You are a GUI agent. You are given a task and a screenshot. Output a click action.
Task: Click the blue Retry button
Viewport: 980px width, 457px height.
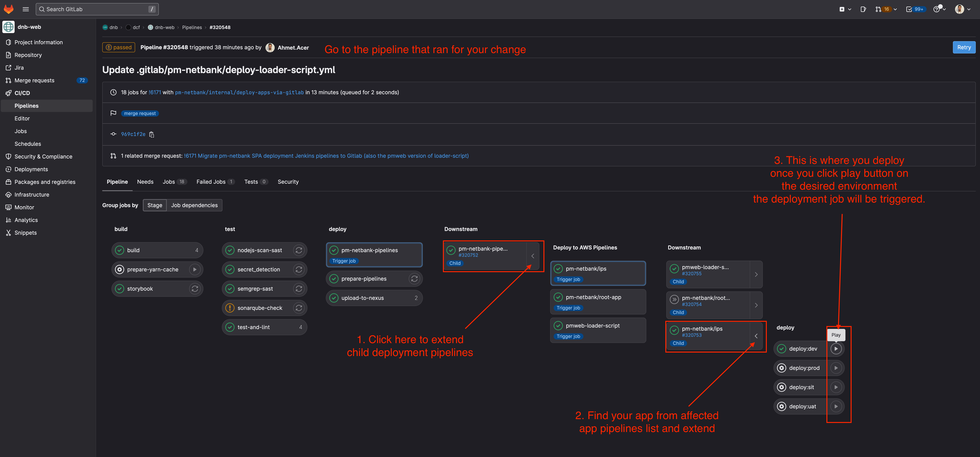[964, 48]
